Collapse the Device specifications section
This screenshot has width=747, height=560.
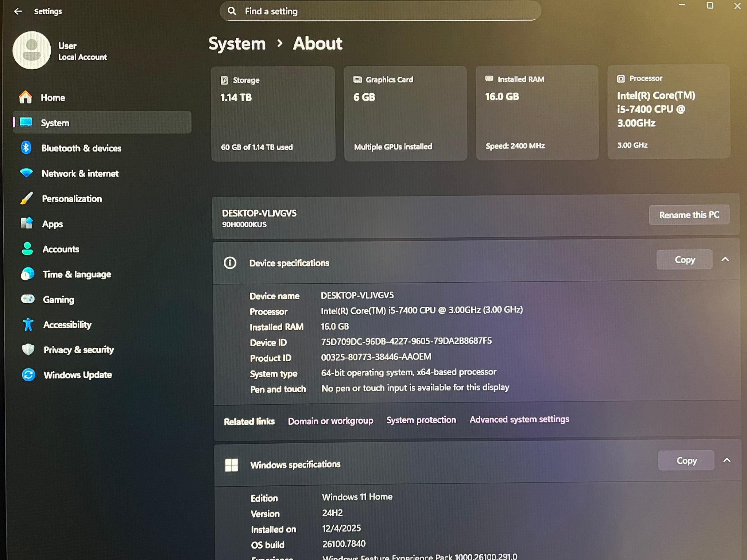(725, 259)
